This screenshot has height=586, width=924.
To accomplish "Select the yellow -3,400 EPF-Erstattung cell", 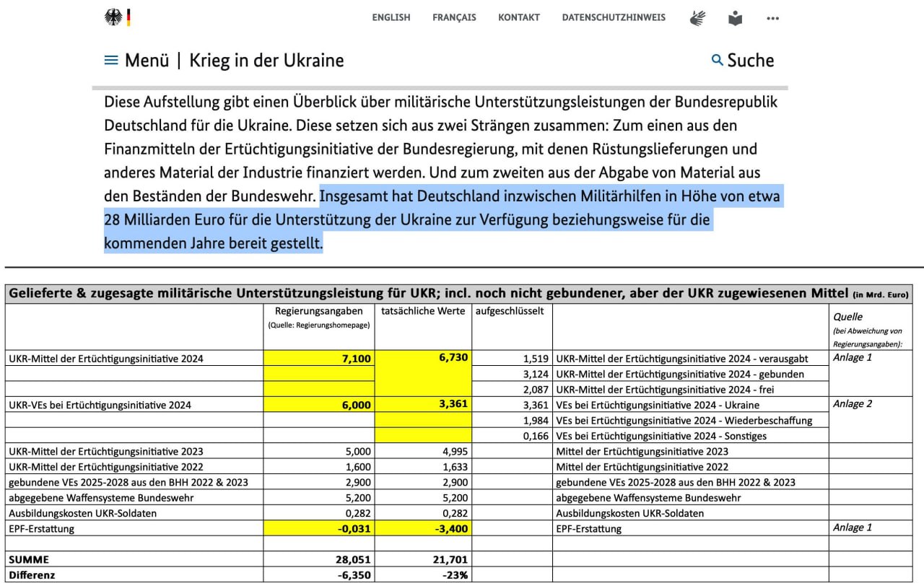I will coord(424,529).
